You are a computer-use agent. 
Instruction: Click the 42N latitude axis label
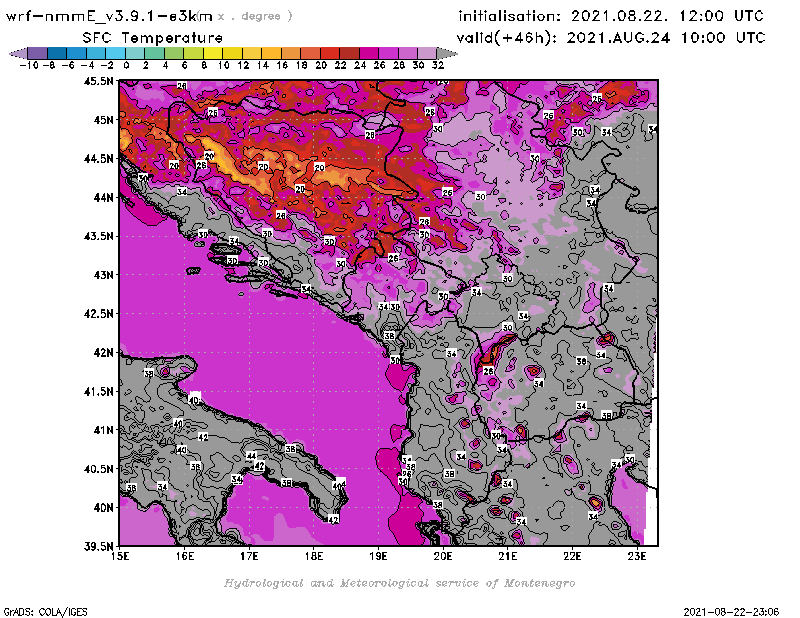coord(104,353)
